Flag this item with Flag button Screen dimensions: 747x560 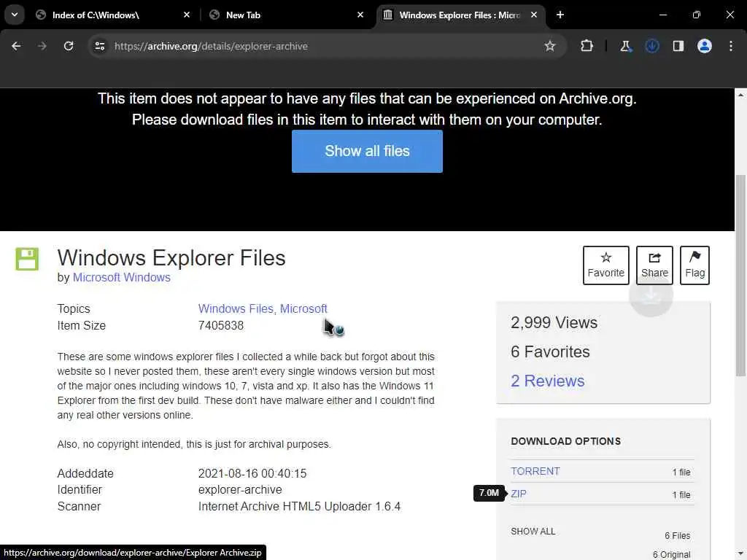[x=694, y=265]
